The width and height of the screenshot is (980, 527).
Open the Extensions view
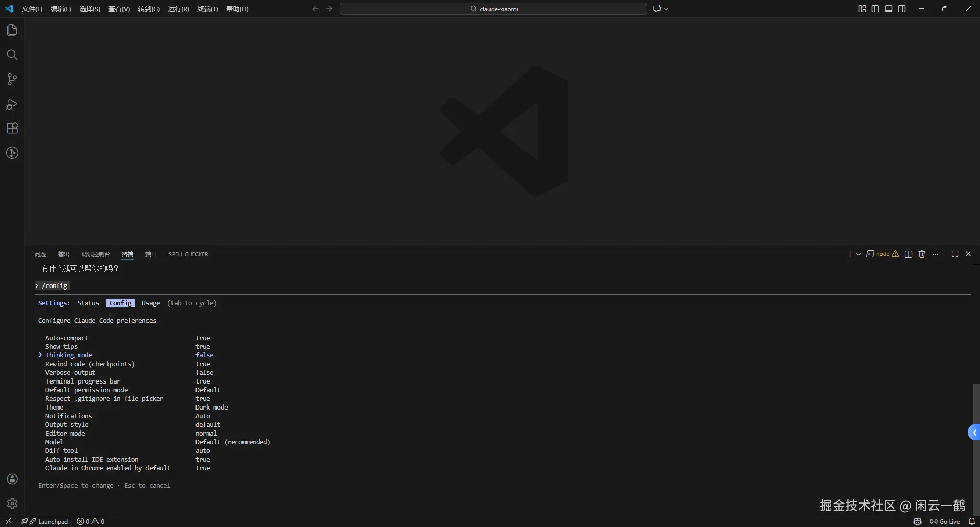(12, 128)
